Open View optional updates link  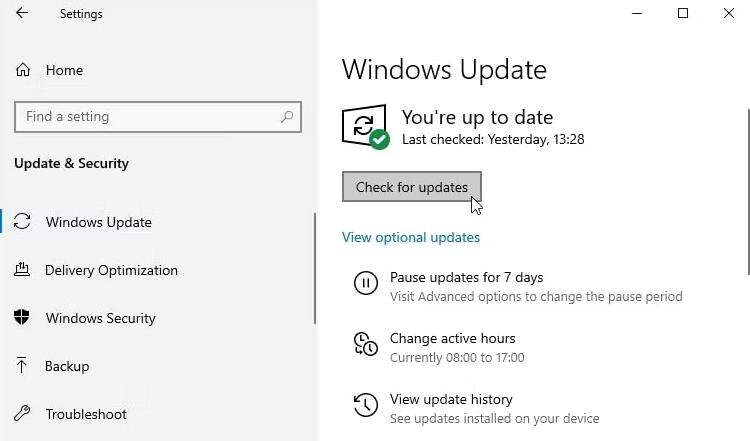[411, 237]
